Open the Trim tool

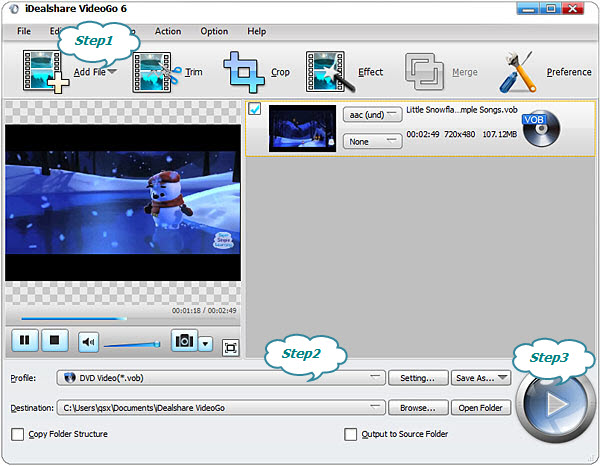[x=168, y=72]
